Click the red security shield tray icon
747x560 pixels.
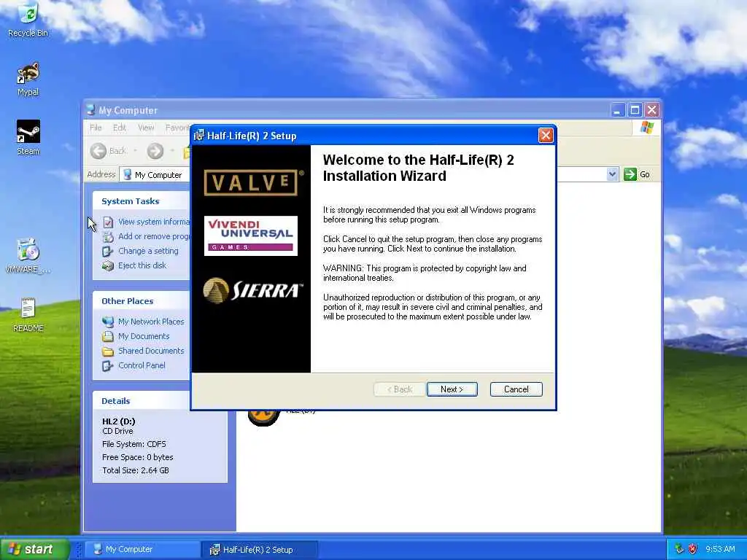click(x=692, y=549)
